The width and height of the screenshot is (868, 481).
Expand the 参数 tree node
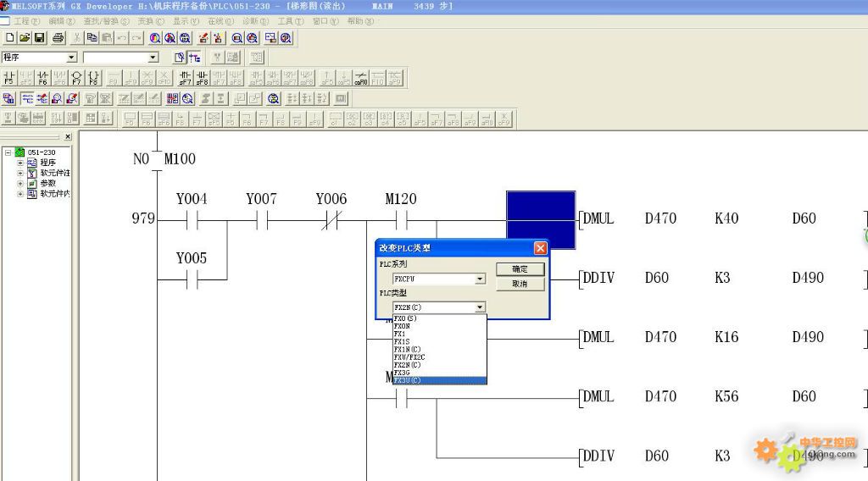pyautogui.click(x=20, y=183)
